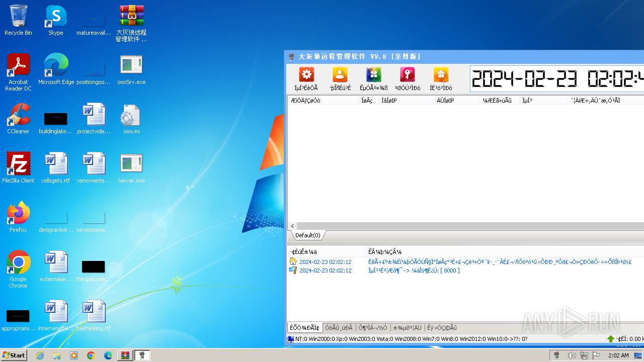This screenshot has width=644, height=362.
Task: Click the log panel time column header
Action: 326,252
